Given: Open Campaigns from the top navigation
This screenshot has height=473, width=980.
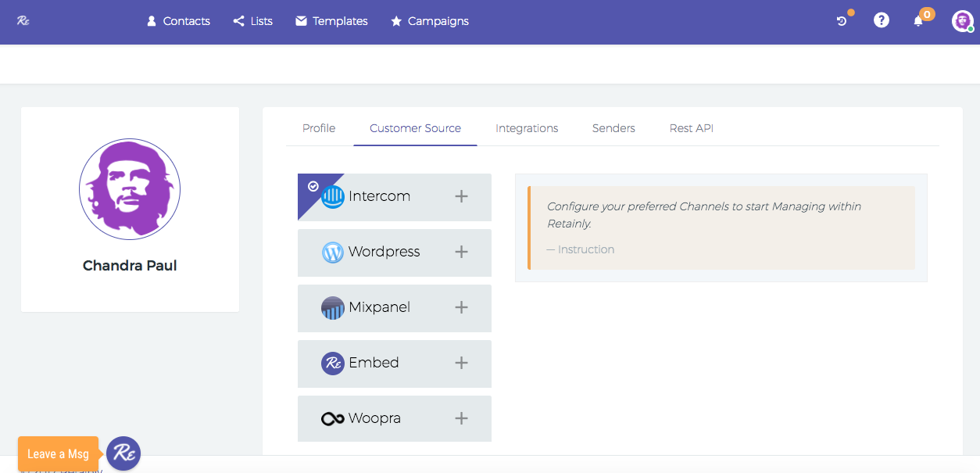Looking at the screenshot, I should pos(430,21).
